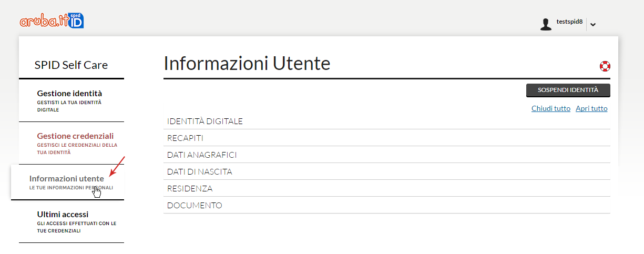Click the Informazioni Utente page title
This screenshot has width=644, height=254.
click(247, 64)
